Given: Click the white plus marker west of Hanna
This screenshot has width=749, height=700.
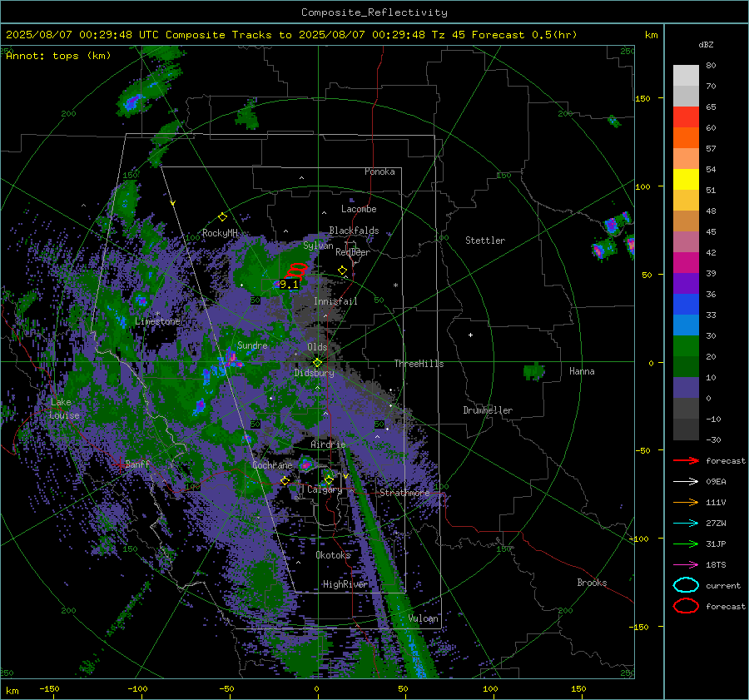Looking at the screenshot, I should coord(470,335).
